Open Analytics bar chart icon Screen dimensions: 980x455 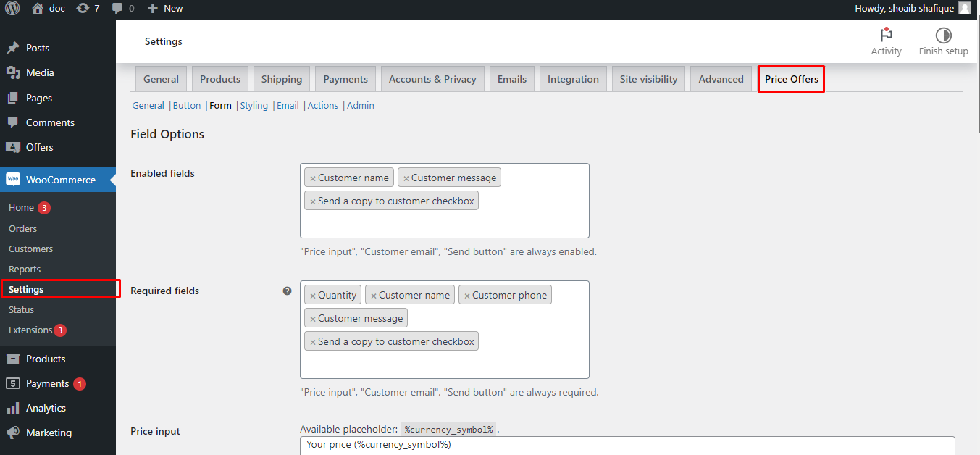pyautogui.click(x=13, y=408)
